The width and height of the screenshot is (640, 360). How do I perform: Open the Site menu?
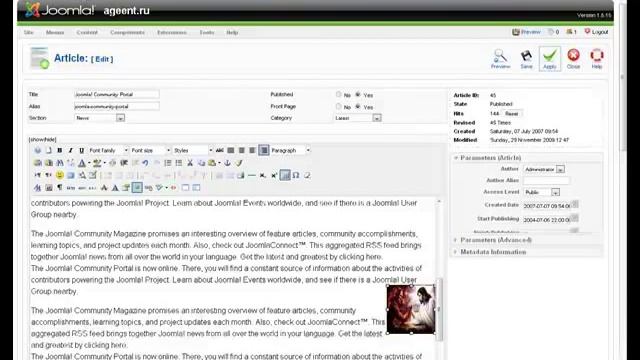point(29,32)
